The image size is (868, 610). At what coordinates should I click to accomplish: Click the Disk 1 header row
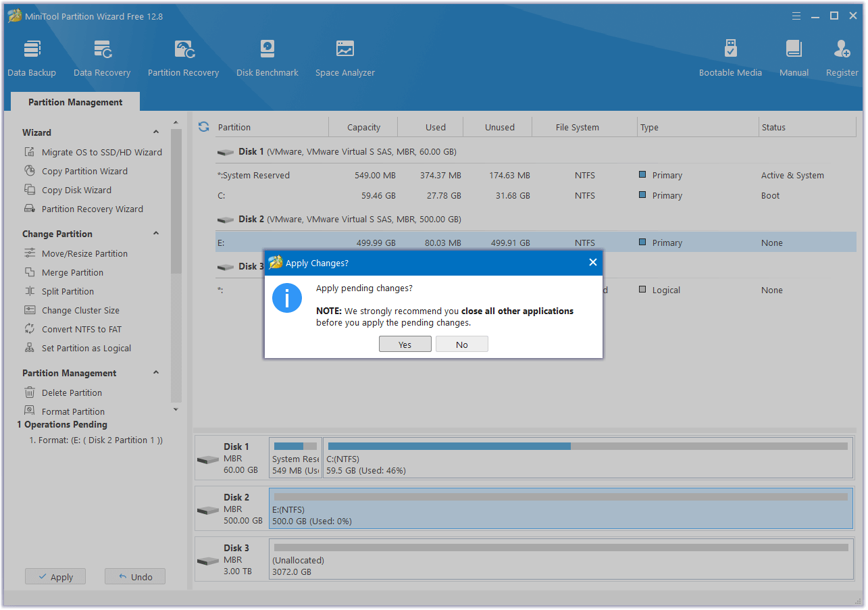536,151
